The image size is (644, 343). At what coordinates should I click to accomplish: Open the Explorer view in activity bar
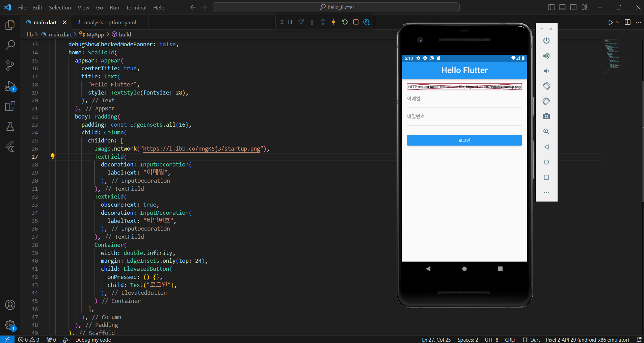(x=10, y=25)
